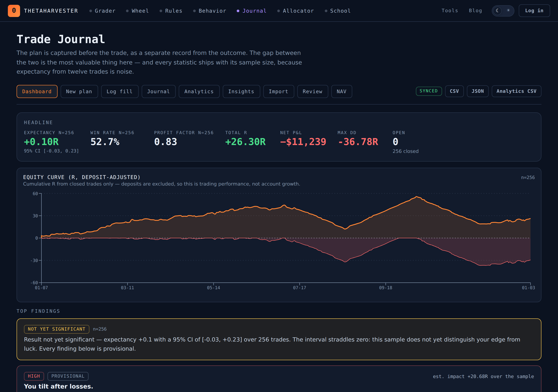
Task: Open the Behavior section
Action: point(210,11)
